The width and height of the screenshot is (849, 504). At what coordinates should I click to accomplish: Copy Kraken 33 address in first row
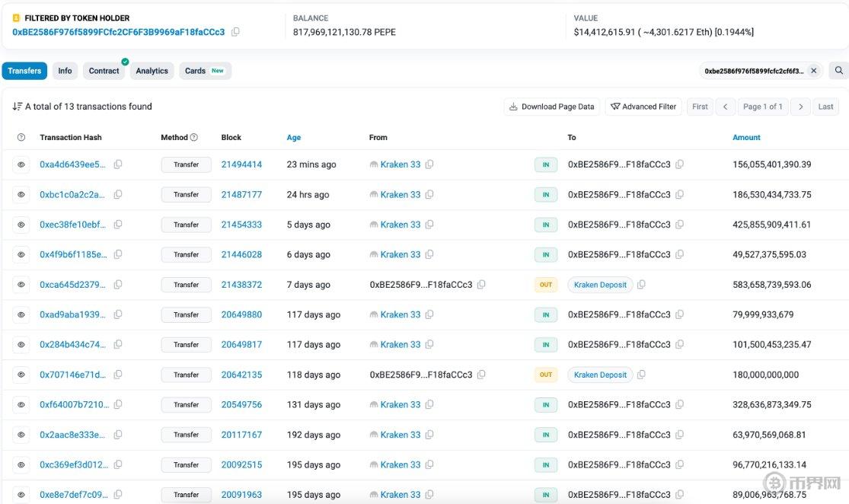(429, 164)
